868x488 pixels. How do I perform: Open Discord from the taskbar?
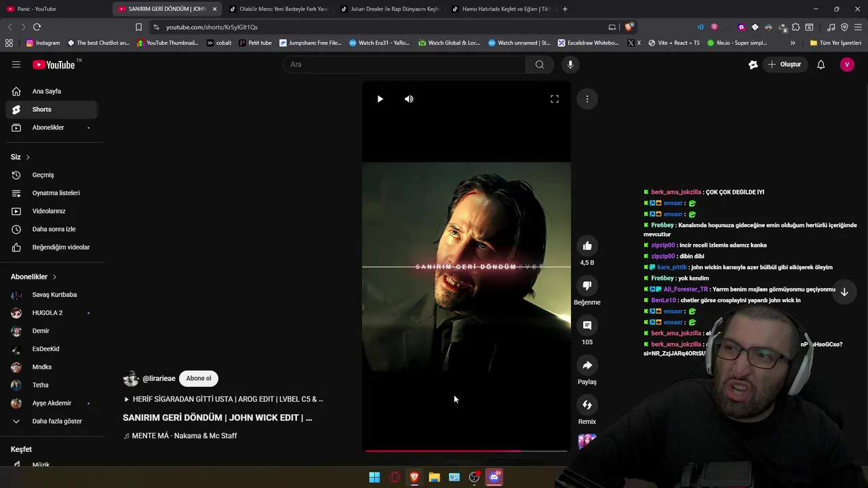pos(494,477)
